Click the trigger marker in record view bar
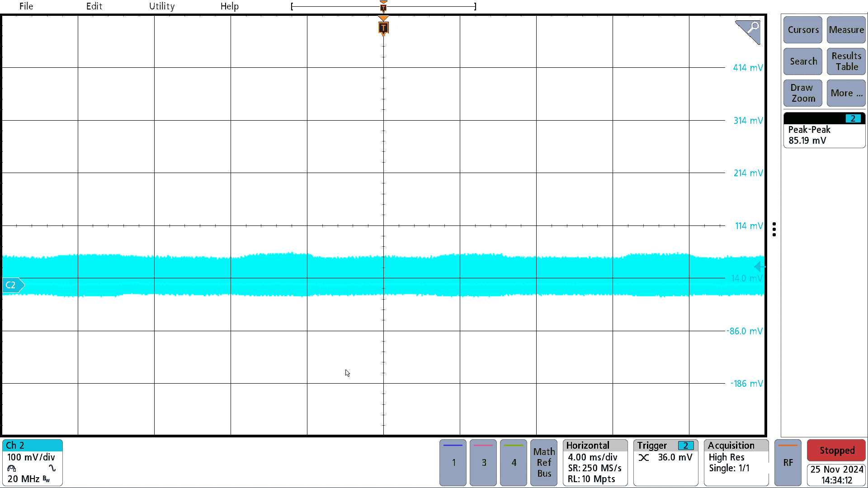 tap(383, 7)
